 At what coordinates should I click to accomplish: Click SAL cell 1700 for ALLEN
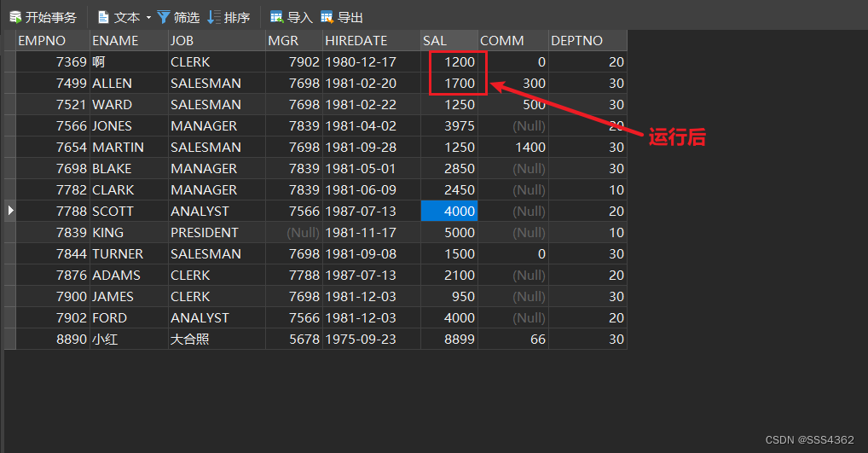449,83
